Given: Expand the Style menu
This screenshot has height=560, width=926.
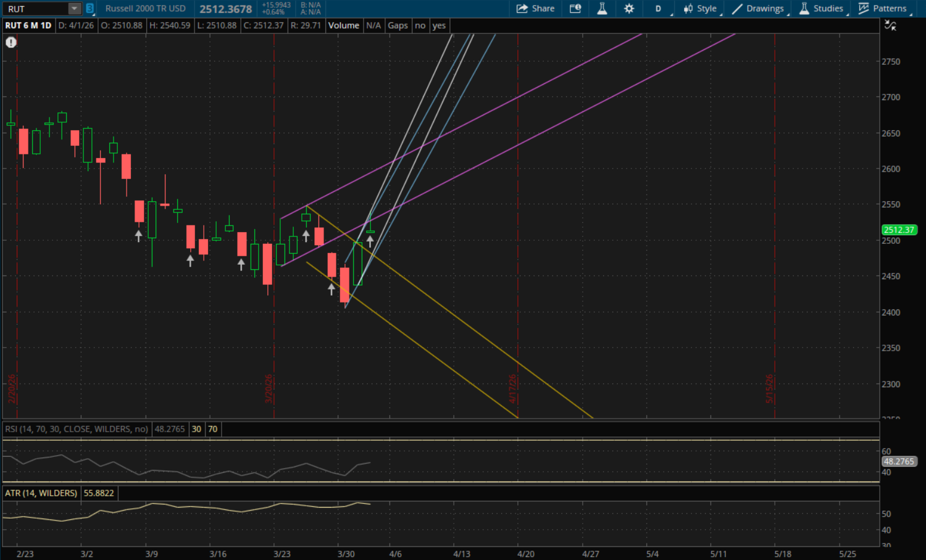Looking at the screenshot, I should 701,9.
